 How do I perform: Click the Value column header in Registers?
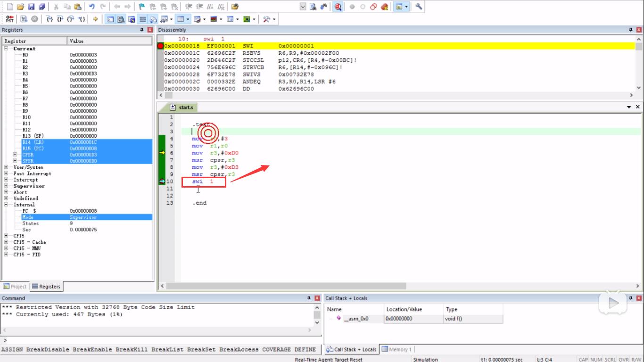pos(109,41)
